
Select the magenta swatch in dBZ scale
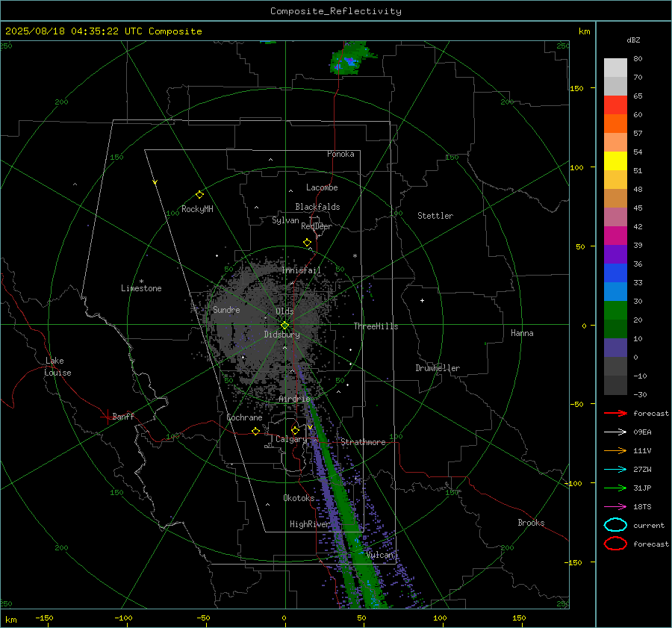[x=615, y=235]
